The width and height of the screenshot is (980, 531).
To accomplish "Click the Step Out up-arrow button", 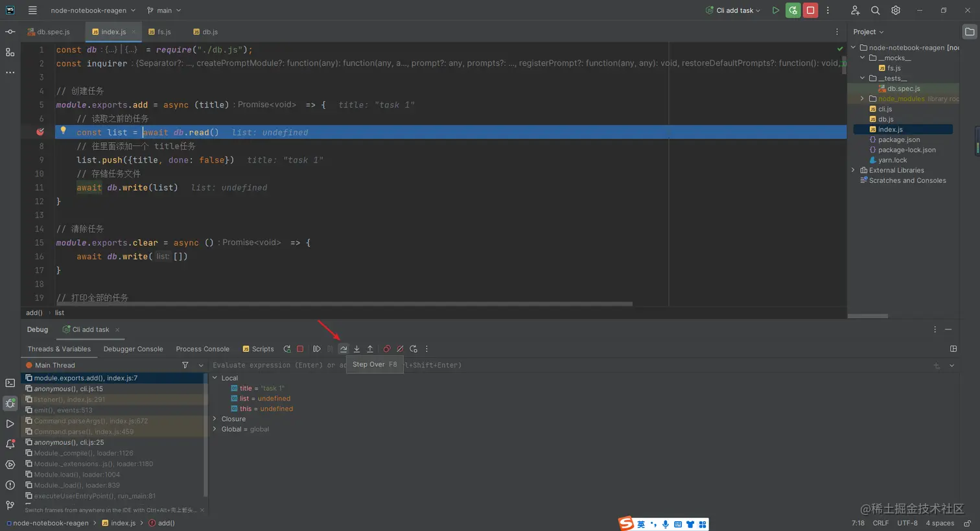I will pos(370,349).
